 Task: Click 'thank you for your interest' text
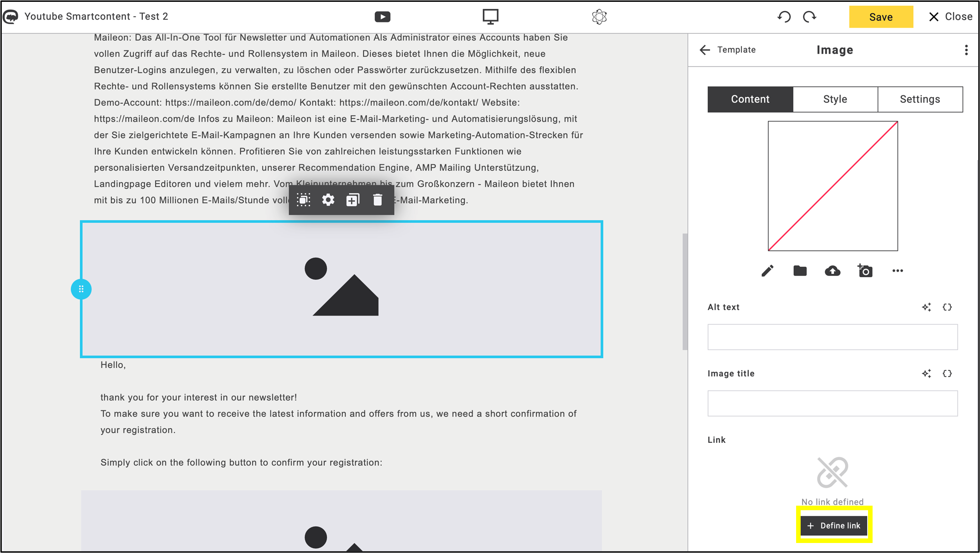point(198,397)
